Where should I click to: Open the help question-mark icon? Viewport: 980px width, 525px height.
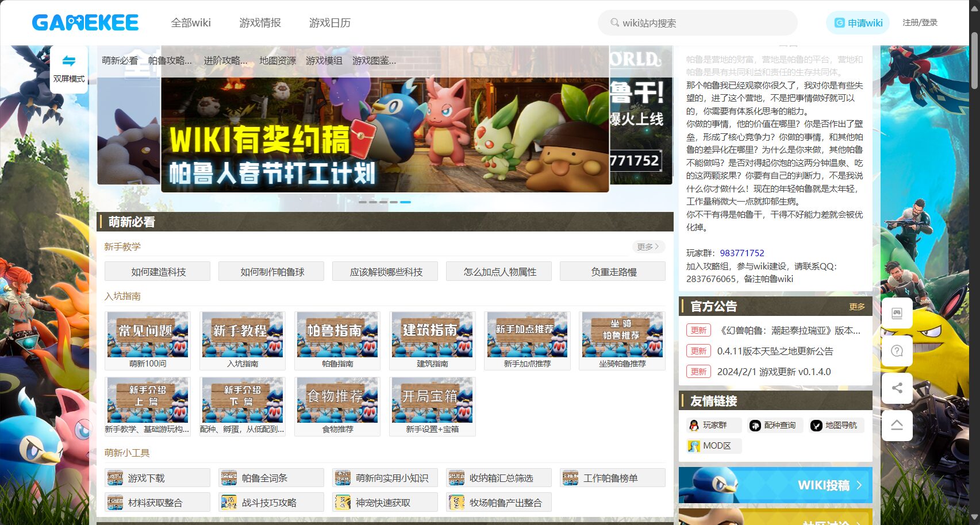[x=897, y=351]
